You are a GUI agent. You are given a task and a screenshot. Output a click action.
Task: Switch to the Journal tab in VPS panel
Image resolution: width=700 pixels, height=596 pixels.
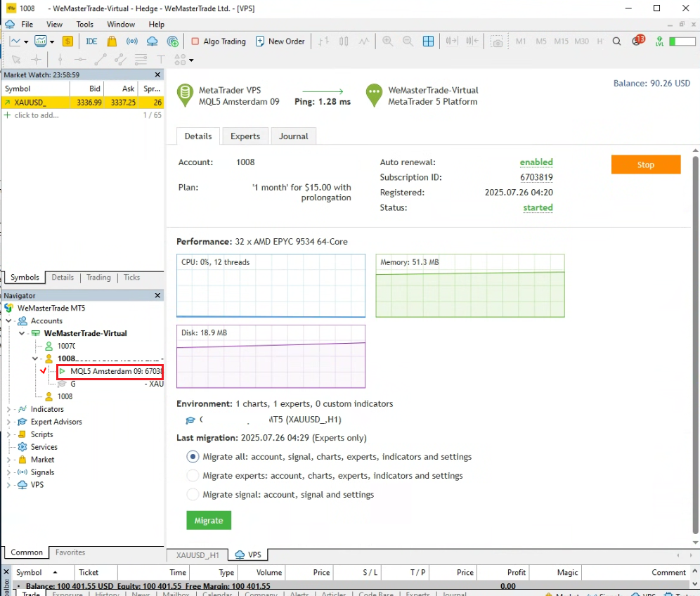pos(293,136)
